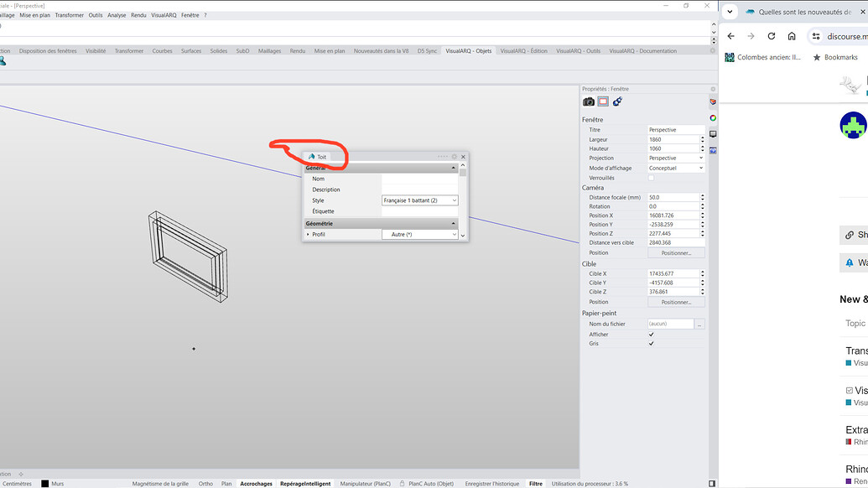
Task: Enable the Verrouillés checkbox in Fenêtre properties
Action: coord(652,177)
